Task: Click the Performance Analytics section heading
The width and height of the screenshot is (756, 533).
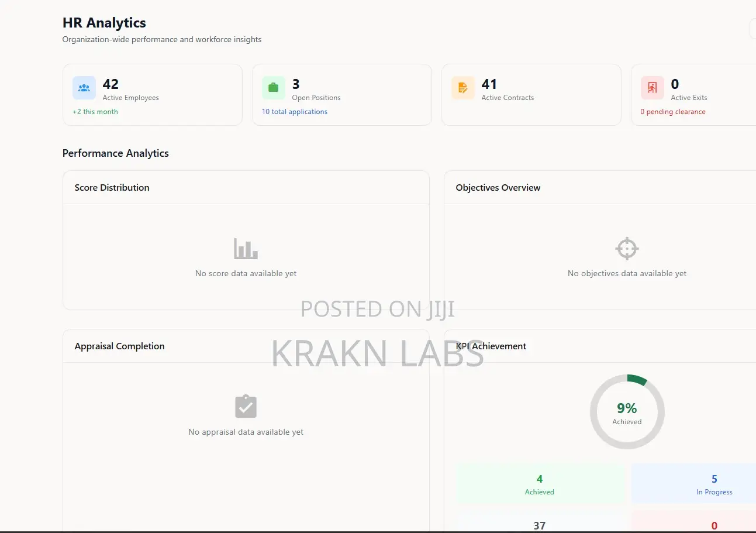Action: [116, 153]
